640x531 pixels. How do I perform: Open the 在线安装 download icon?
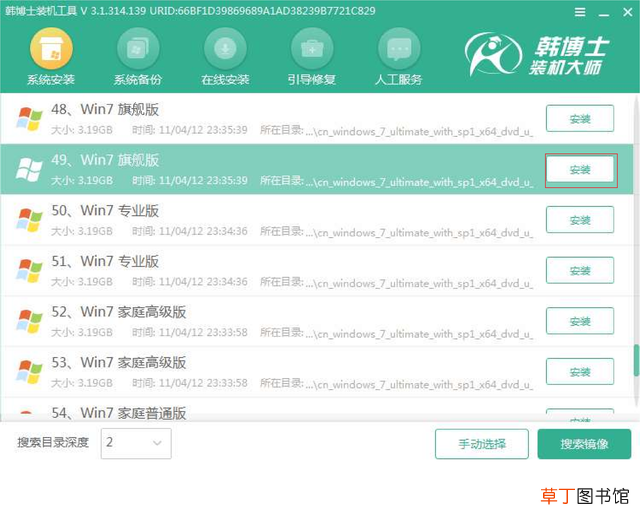click(x=225, y=49)
